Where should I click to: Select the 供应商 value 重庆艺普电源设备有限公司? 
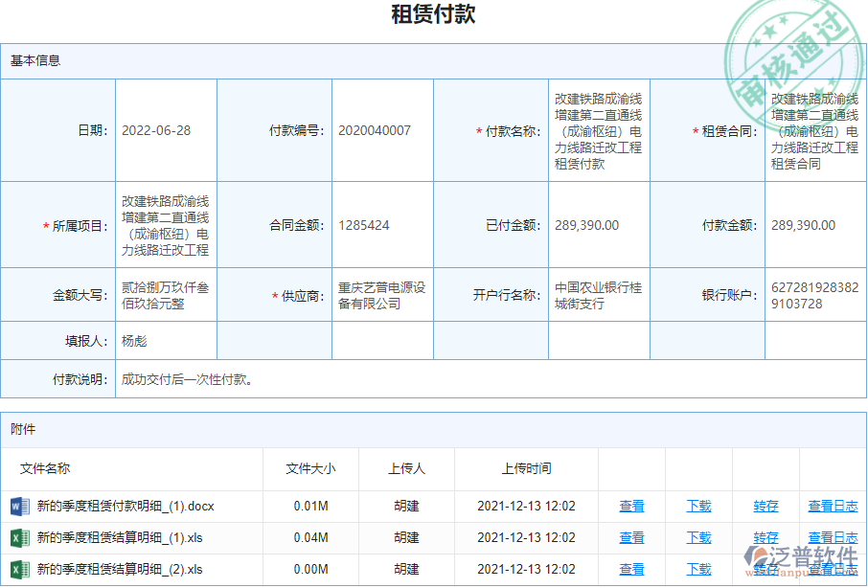point(381,296)
